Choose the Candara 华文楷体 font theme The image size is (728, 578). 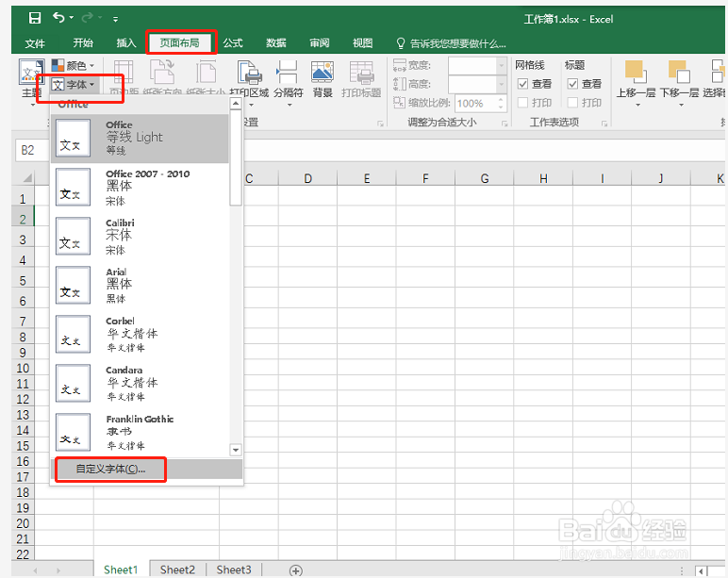pos(140,383)
